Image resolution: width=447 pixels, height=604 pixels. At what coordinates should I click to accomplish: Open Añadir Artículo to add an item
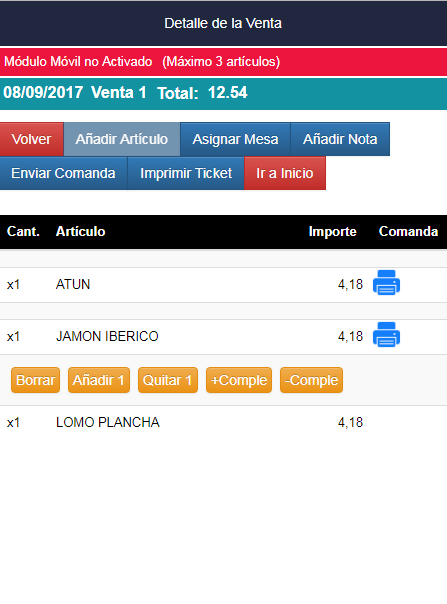(122, 139)
